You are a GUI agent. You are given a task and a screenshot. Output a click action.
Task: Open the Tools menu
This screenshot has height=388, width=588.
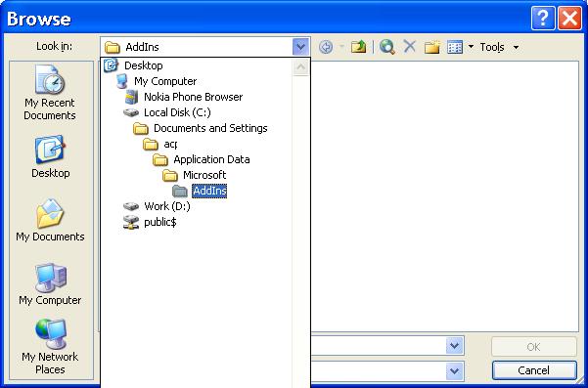coord(492,47)
